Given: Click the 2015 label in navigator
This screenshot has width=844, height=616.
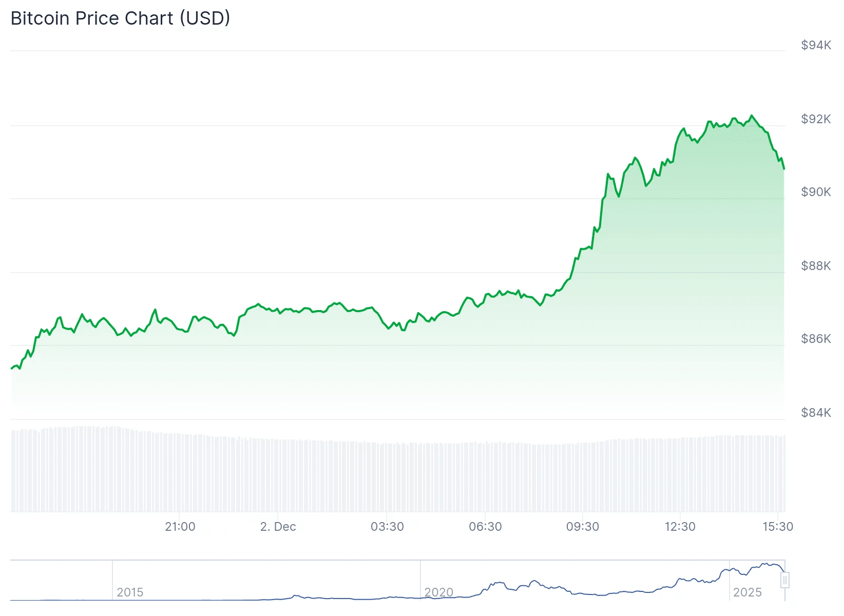Looking at the screenshot, I should tap(130, 592).
